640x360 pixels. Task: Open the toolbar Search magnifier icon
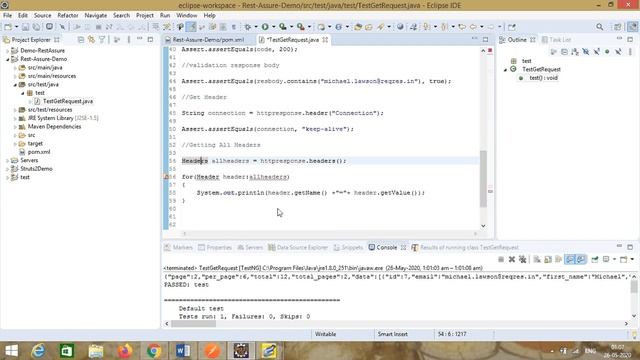[x=600, y=27]
